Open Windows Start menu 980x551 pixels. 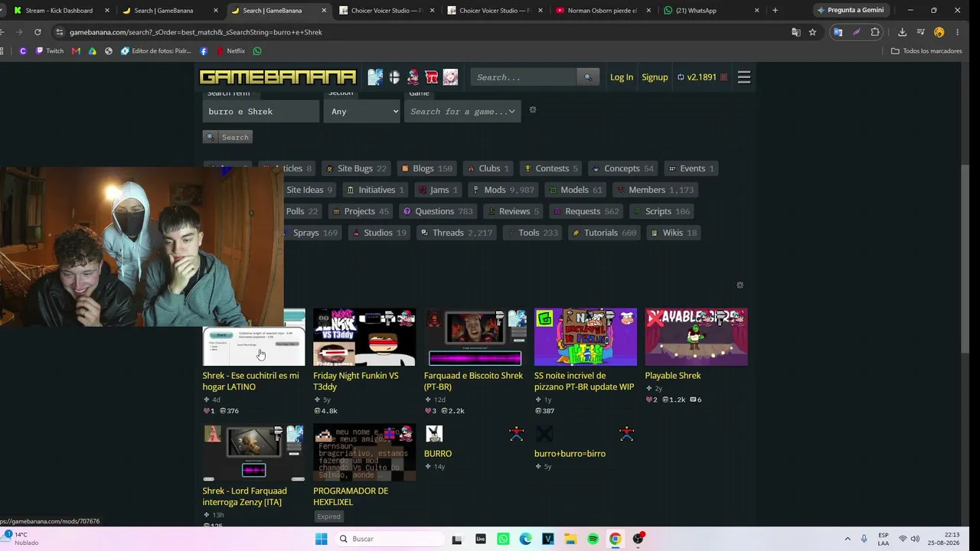point(321,539)
